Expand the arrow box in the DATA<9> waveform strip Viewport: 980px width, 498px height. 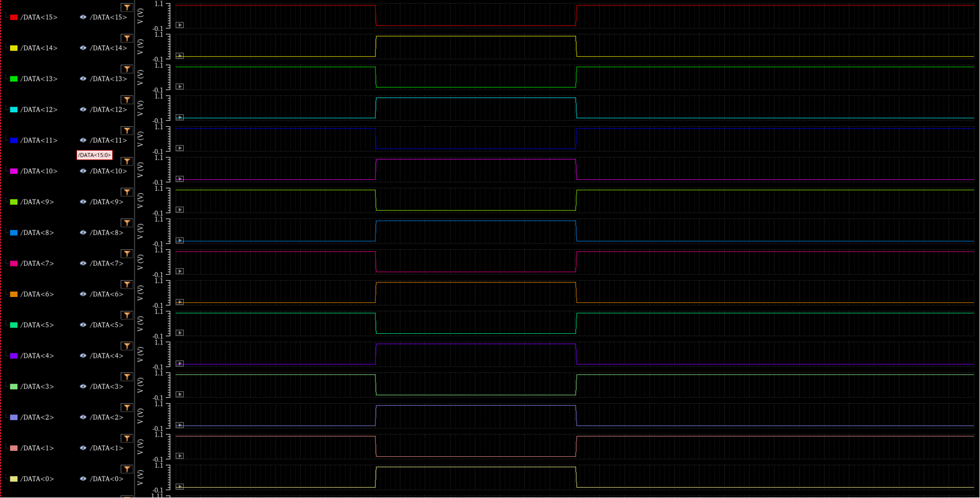pos(180,210)
